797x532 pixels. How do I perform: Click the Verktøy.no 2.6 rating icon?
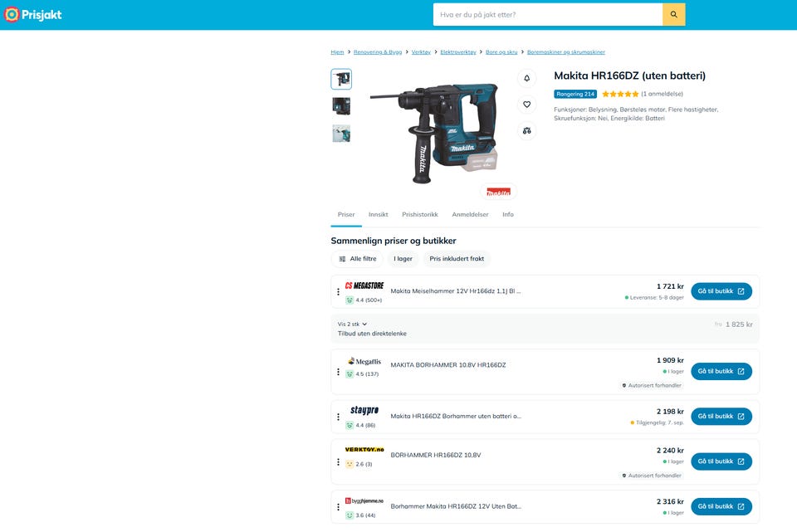[350, 464]
